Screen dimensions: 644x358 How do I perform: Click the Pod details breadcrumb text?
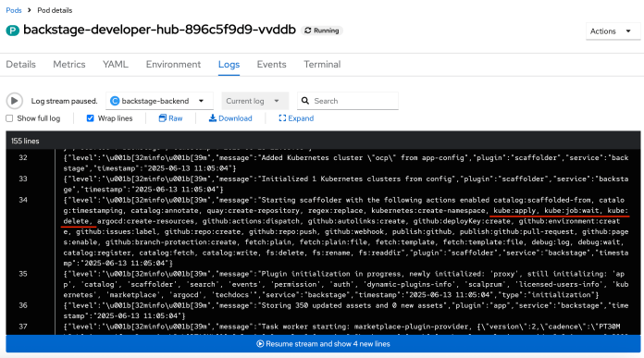point(55,10)
